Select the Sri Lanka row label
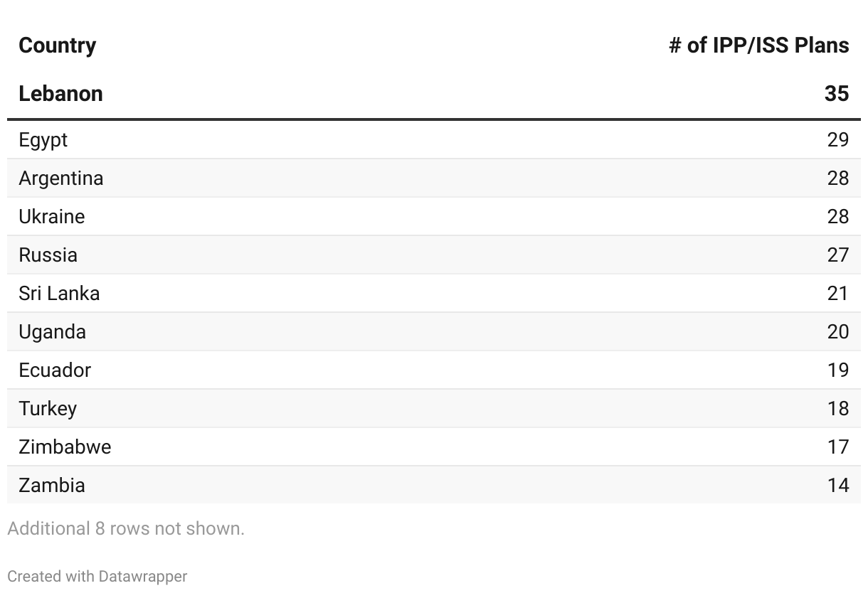The height and width of the screenshot is (593, 868). pos(59,294)
